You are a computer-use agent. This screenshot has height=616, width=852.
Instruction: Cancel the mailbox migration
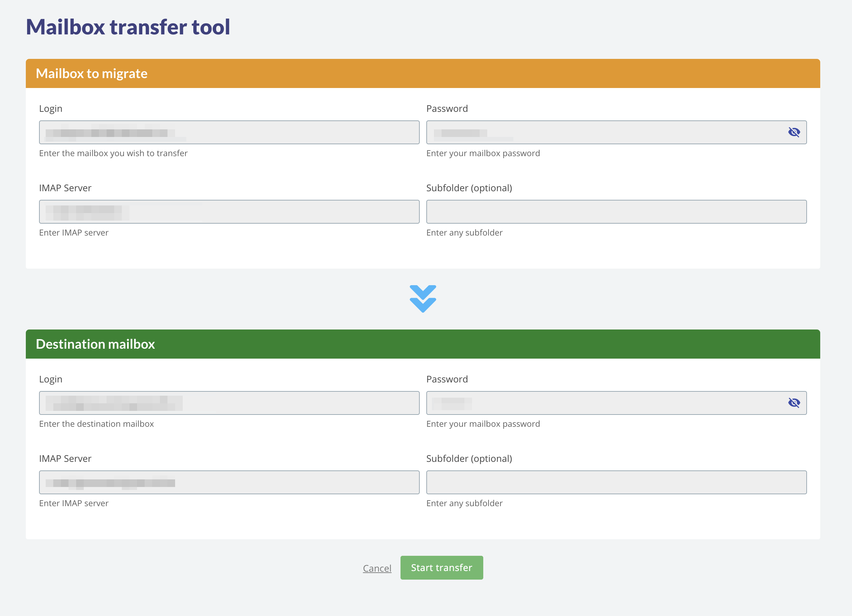pyautogui.click(x=378, y=567)
